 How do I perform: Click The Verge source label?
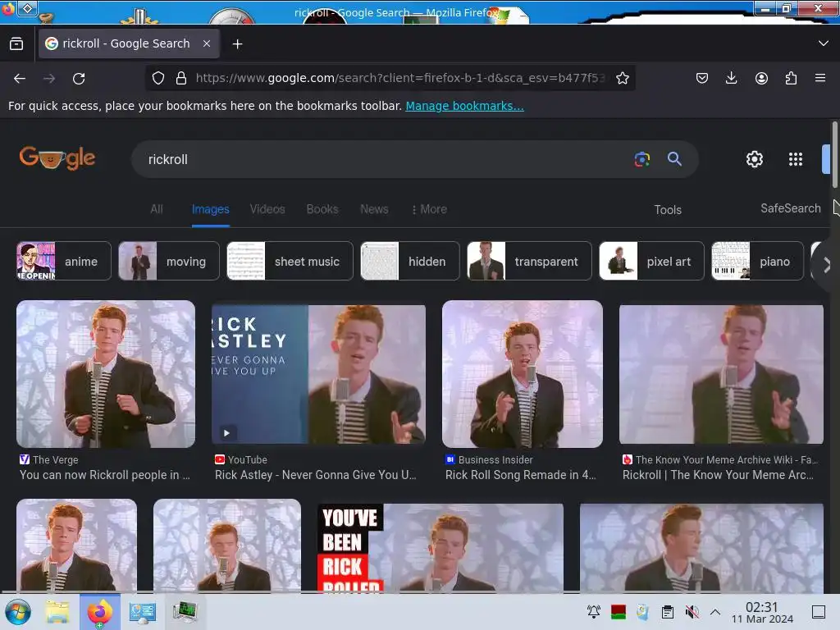click(x=55, y=459)
